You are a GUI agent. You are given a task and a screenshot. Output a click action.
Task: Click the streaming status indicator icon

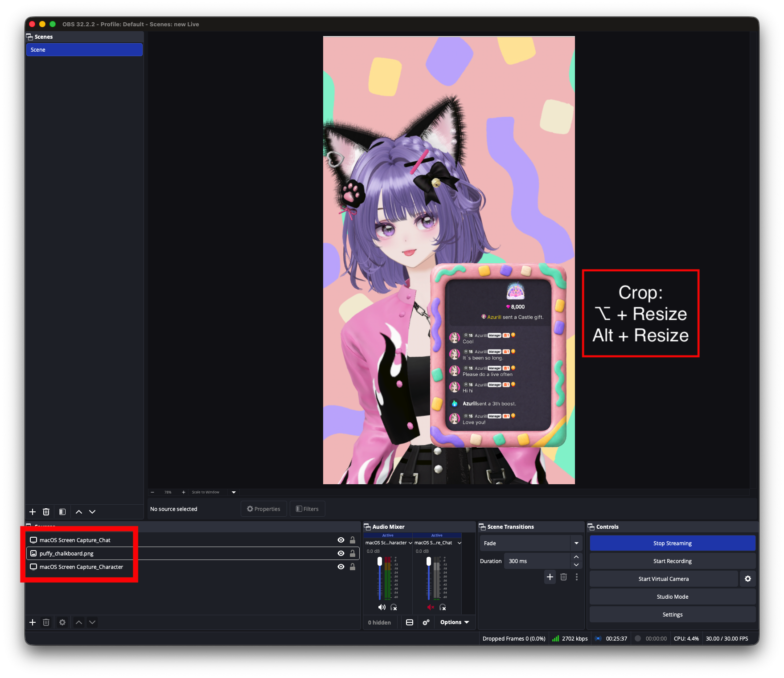598,638
